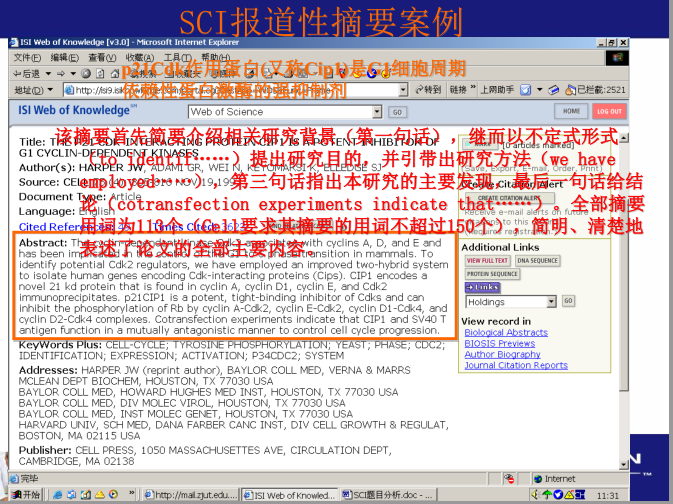Click the DNA SEQUENCE button

tap(537, 261)
